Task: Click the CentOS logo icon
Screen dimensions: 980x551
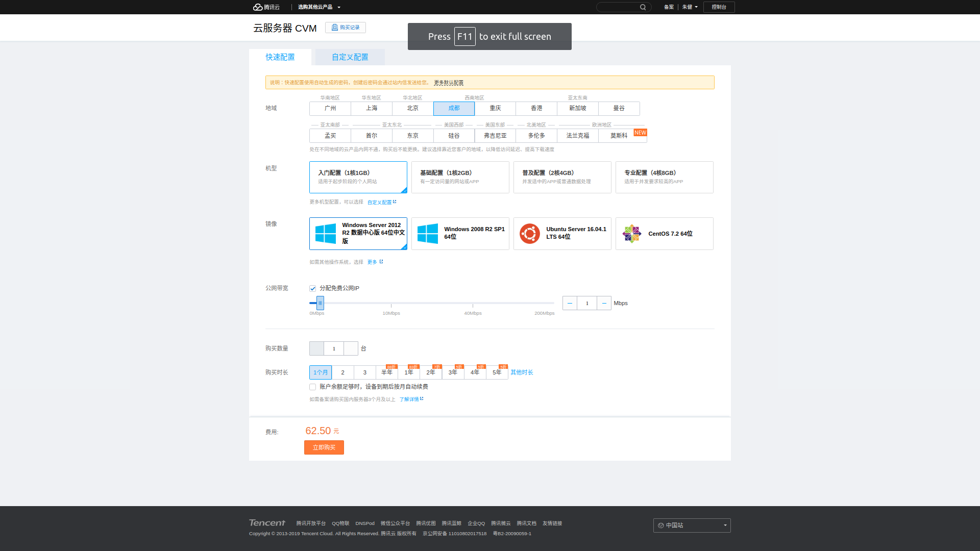Action: coord(632,234)
